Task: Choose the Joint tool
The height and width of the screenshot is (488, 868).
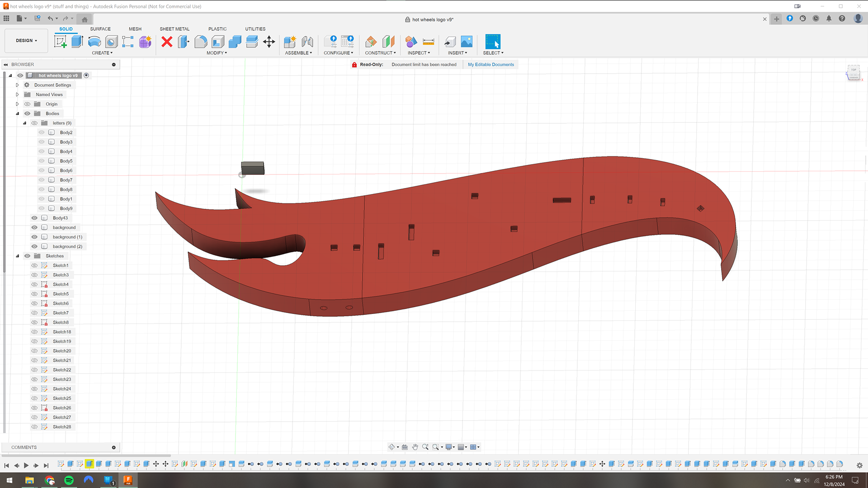Action: click(x=307, y=42)
